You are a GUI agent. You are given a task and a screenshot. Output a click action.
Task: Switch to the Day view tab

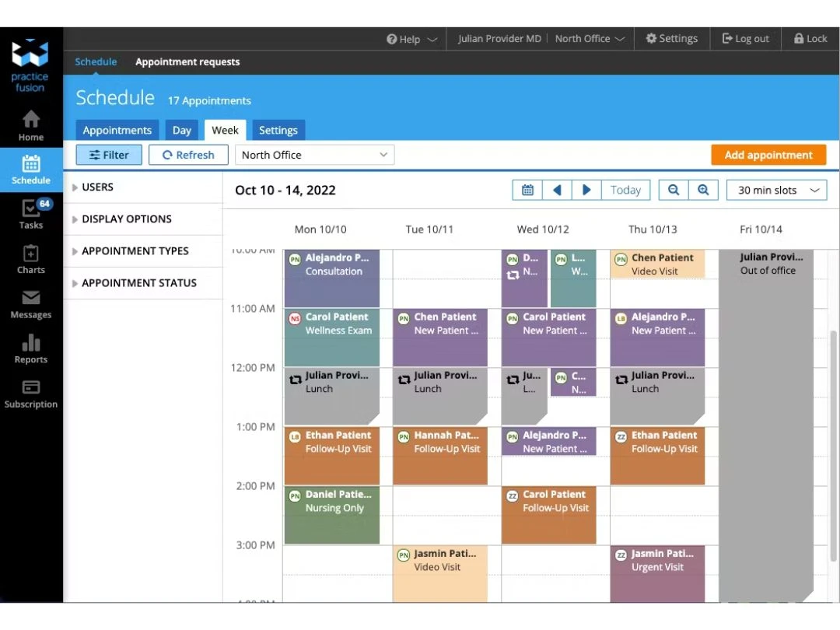[181, 130]
